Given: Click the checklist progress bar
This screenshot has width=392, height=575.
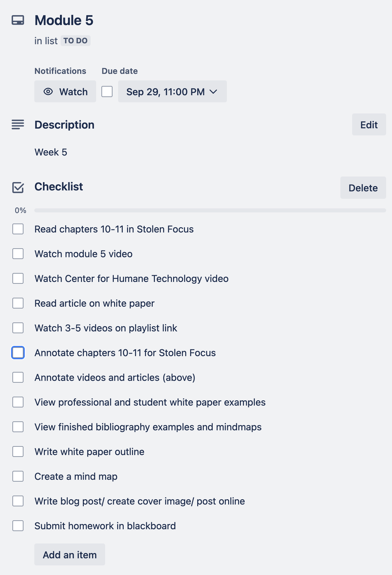Looking at the screenshot, I should click(210, 211).
